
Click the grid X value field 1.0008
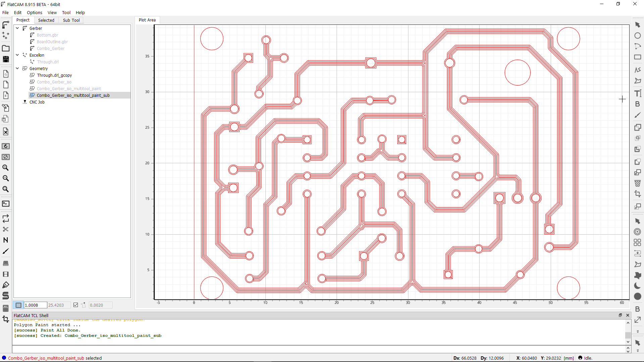(35, 305)
